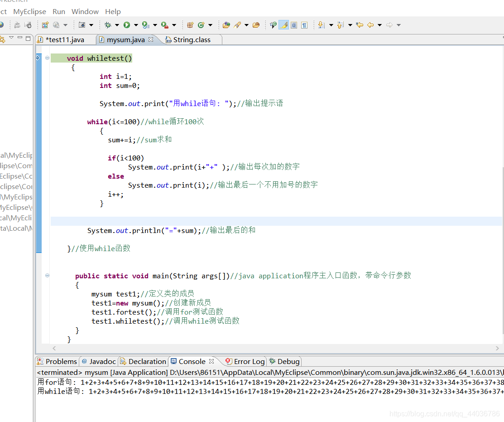Collapse the whiletest() method fold marker
Viewport: 504px width, 422px height.
pyautogui.click(x=47, y=58)
